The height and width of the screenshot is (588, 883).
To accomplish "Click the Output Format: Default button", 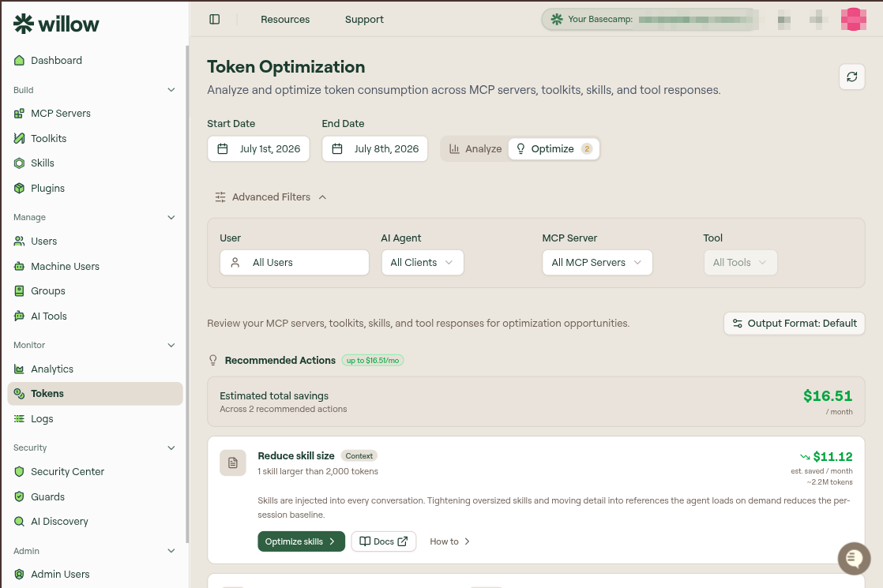I will [x=794, y=324].
